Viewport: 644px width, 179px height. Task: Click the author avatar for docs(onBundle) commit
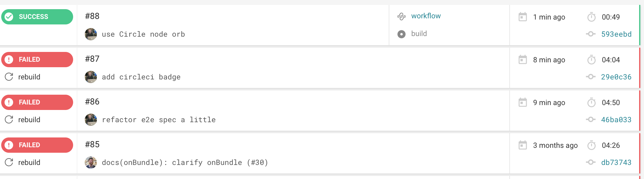point(91,163)
